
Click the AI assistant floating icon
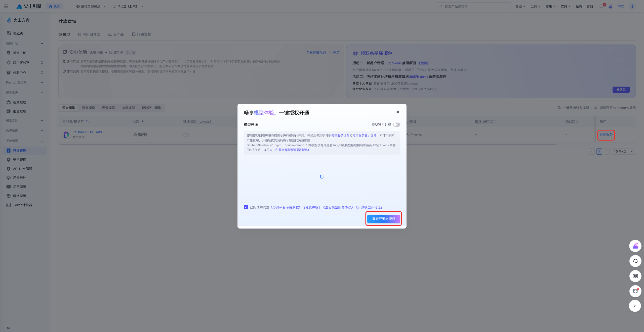(x=635, y=246)
